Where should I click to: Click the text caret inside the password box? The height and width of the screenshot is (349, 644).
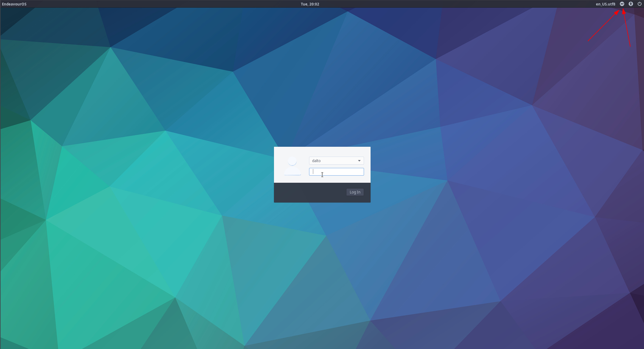coord(313,172)
